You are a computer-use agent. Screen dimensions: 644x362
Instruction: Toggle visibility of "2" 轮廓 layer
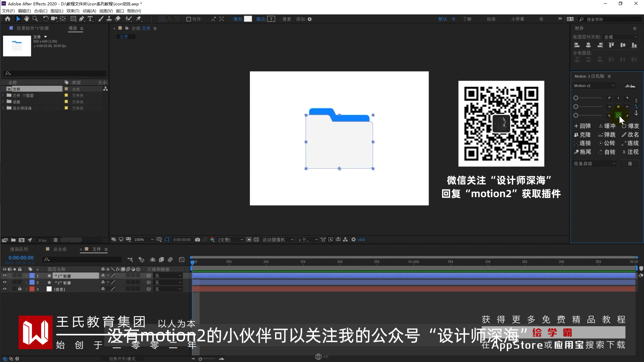[5, 283]
